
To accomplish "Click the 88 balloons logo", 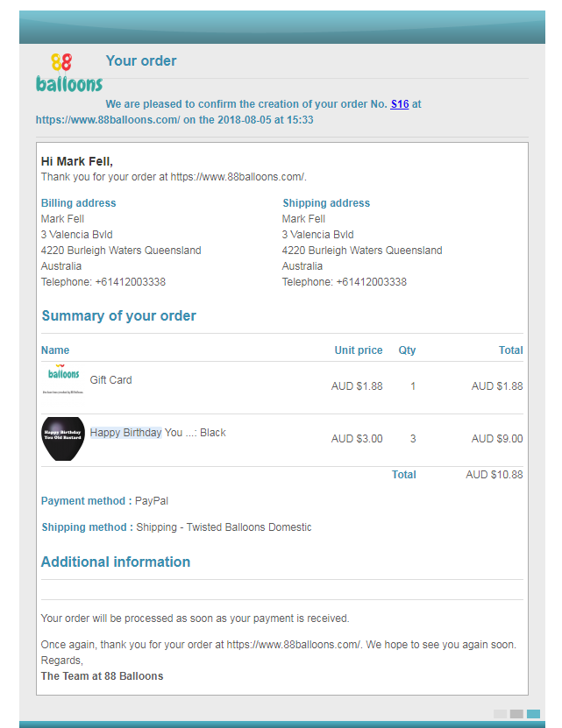I will [68, 74].
